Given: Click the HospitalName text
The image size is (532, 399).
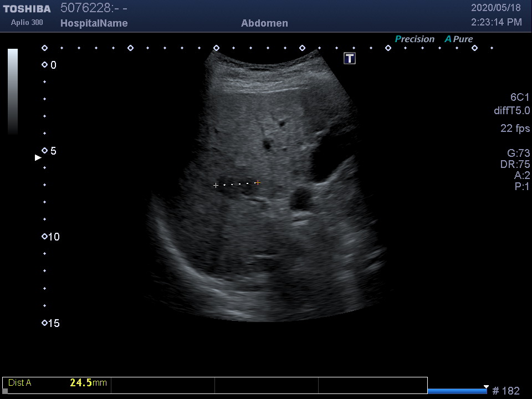Looking at the screenshot, I should [x=94, y=23].
